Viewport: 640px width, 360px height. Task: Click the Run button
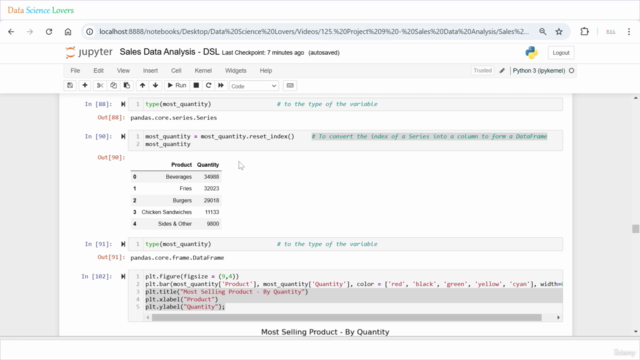pyautogui.click(x=177, y=85)
